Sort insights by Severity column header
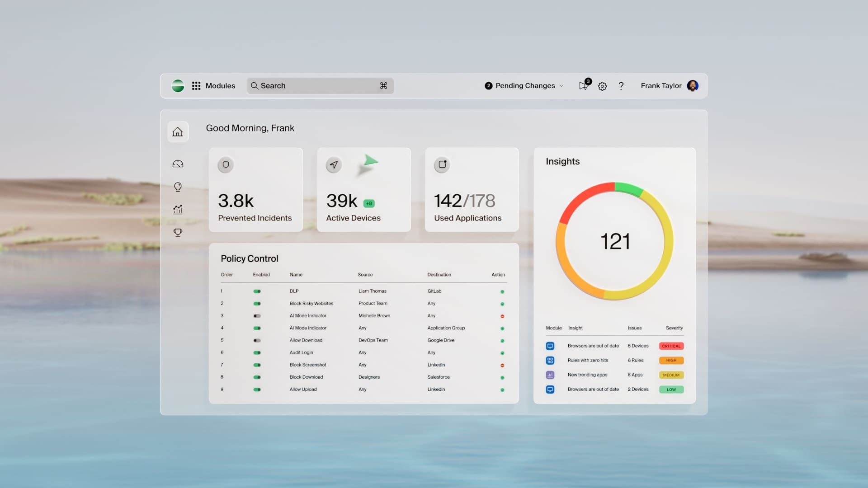The image size is (868, 488). (674, 328)
